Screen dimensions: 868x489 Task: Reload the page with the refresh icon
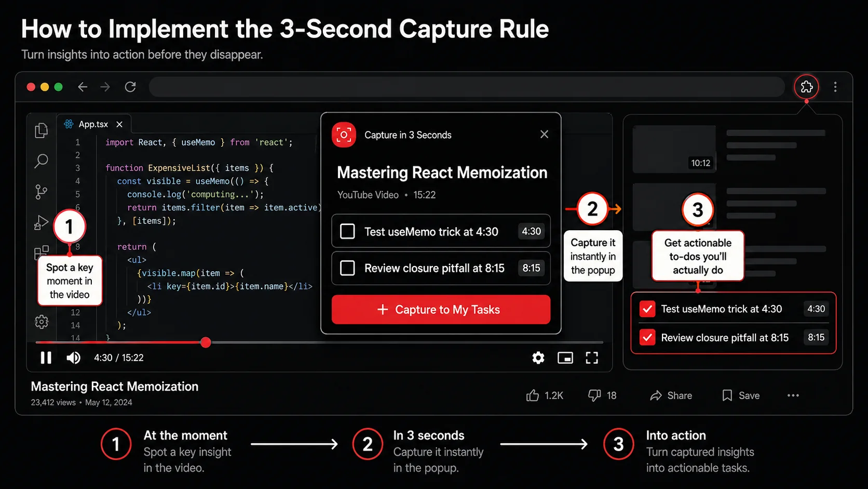[130, 87]
